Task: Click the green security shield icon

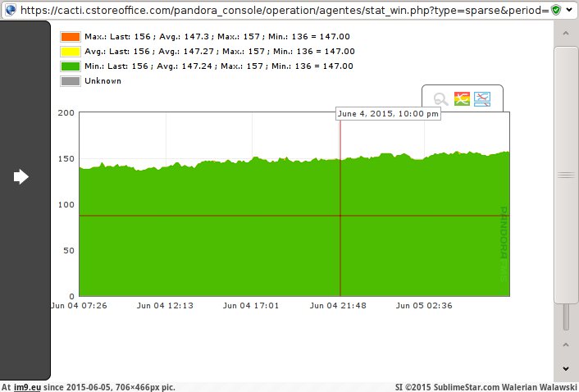Action: (556, 9)
